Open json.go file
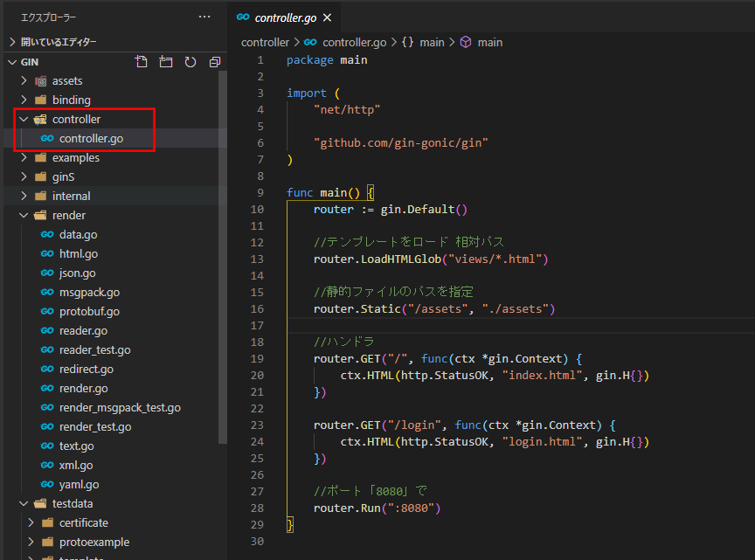This screenshot has width=755, height=560. (x=78, y=273)
